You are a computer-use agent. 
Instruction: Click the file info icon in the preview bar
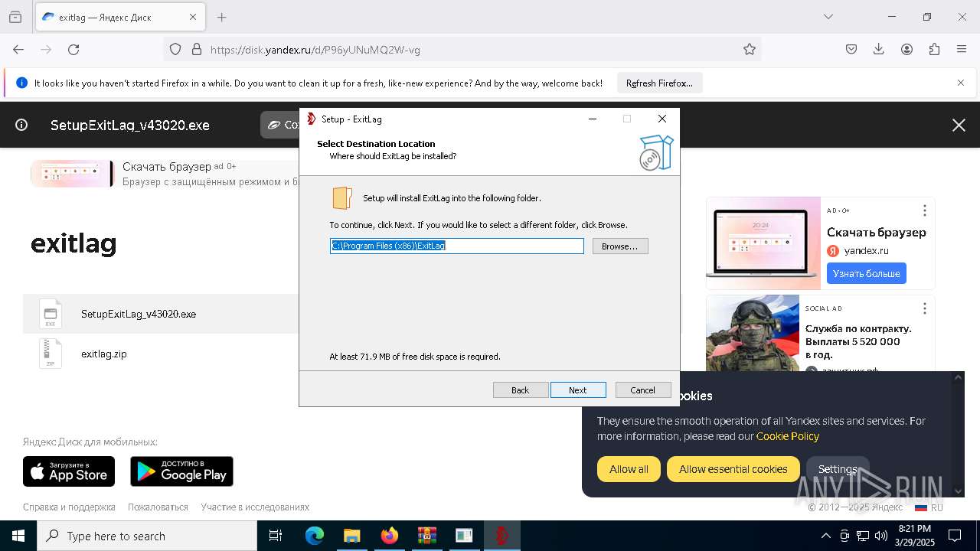click(21, 125)
